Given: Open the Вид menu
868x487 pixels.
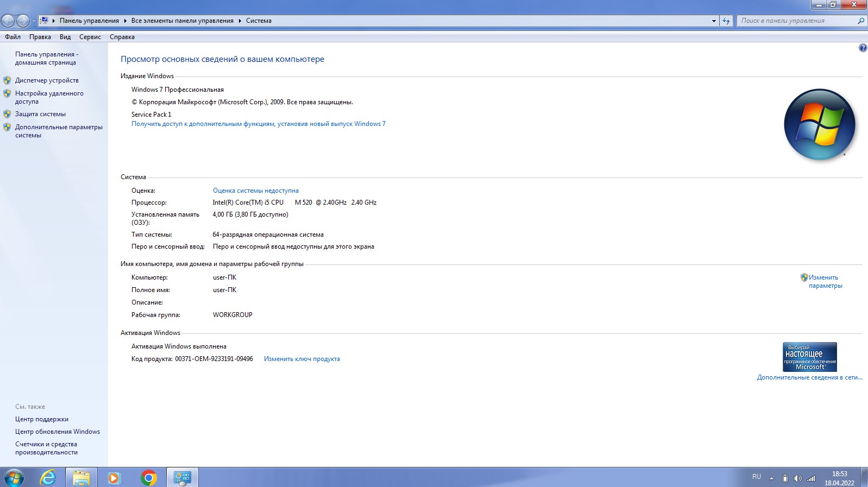Looking at the screenshot, I should pyautogui.click(x=65, y=37).
